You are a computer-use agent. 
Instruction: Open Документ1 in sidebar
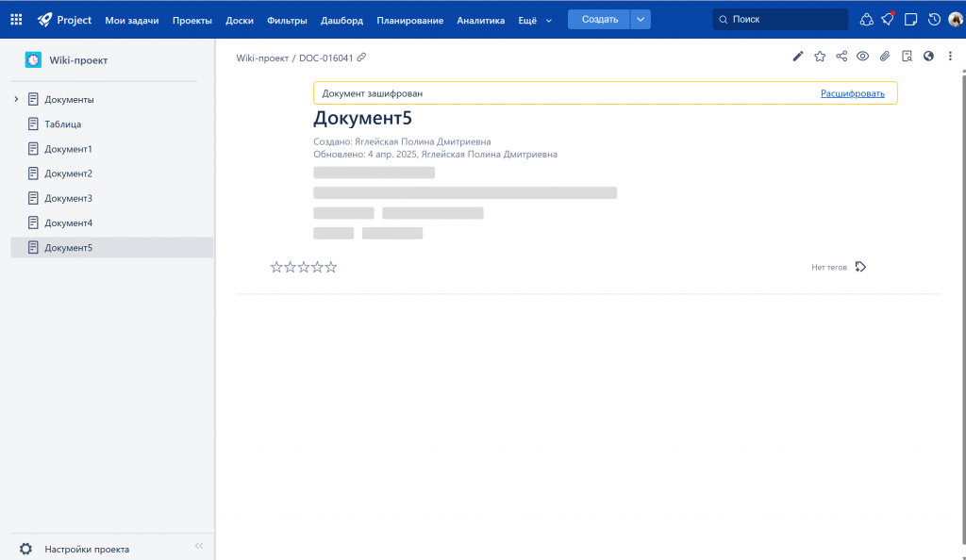coord(68,149)
